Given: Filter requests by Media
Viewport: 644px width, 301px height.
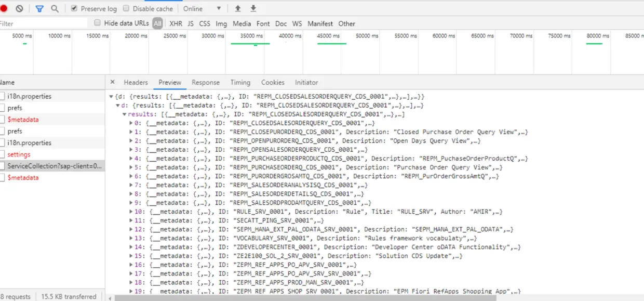Looking at the screenshot, I should (242, 23).
